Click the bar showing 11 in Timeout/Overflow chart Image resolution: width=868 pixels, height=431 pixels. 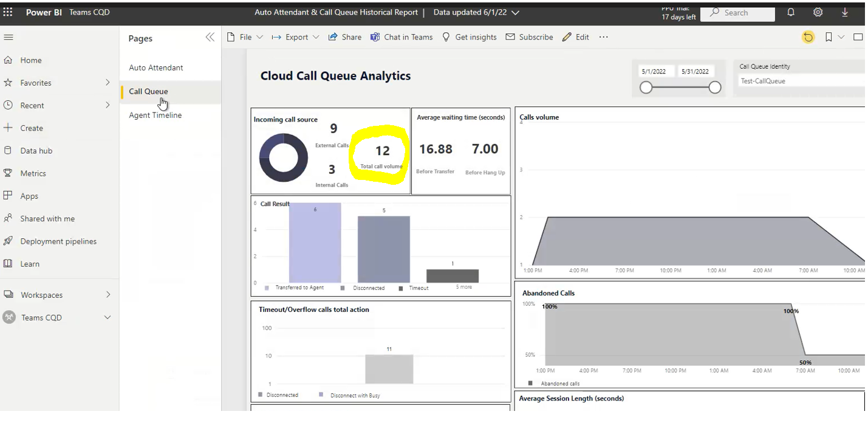pyautogui.click(x=389, y=369)
